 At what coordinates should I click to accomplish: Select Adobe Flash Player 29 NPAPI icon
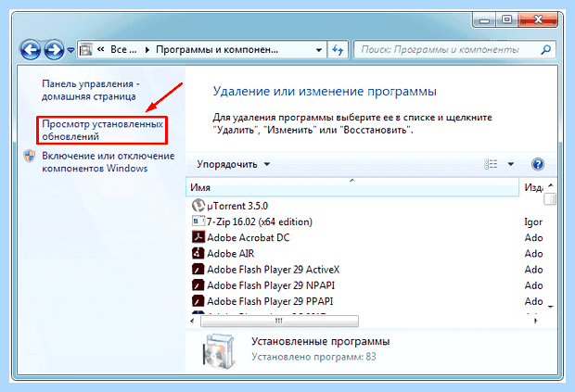click(x=198, y=285)
